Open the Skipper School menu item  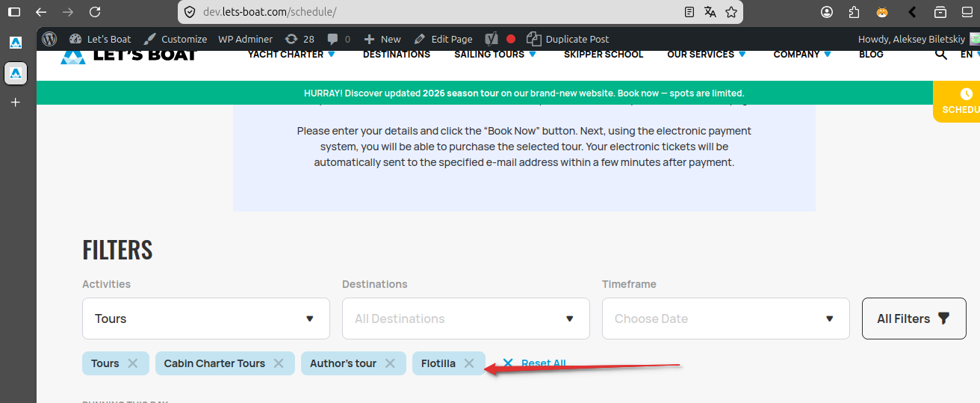pos(604,55)
